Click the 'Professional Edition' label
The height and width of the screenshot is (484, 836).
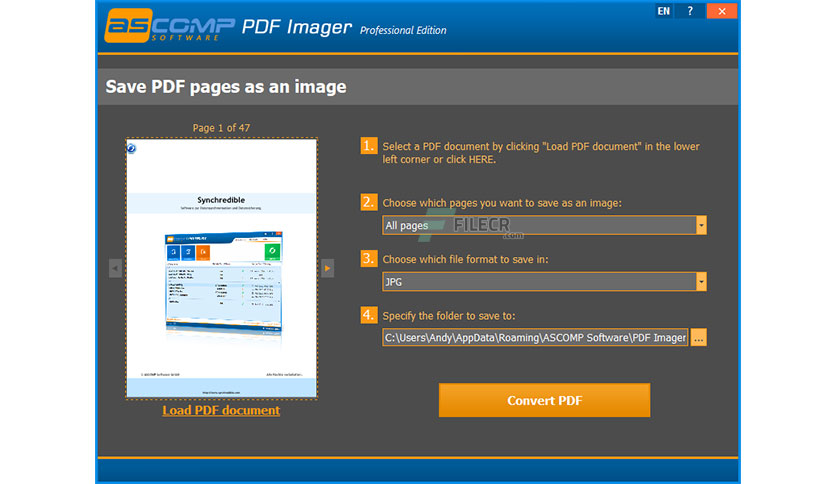point(403,30)
